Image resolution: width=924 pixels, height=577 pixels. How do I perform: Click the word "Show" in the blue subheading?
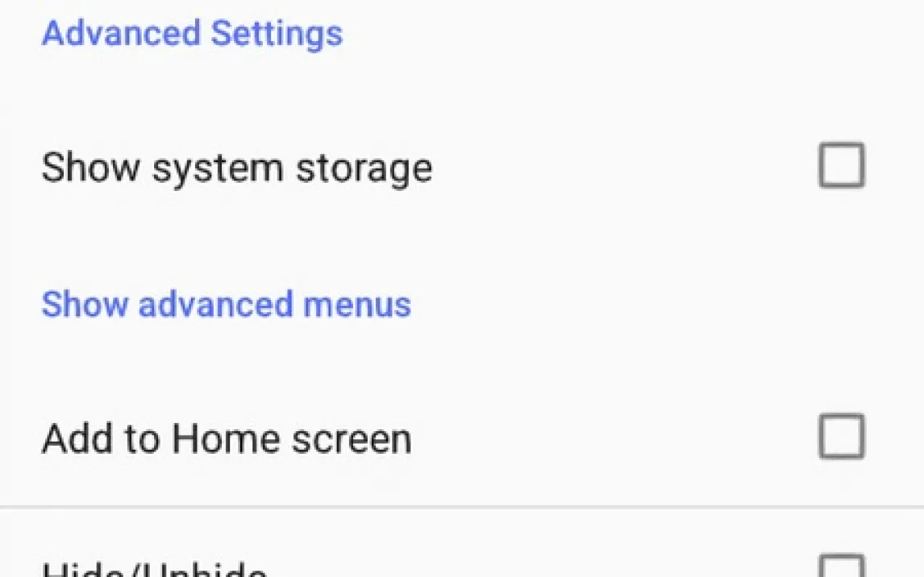[85, 305]
